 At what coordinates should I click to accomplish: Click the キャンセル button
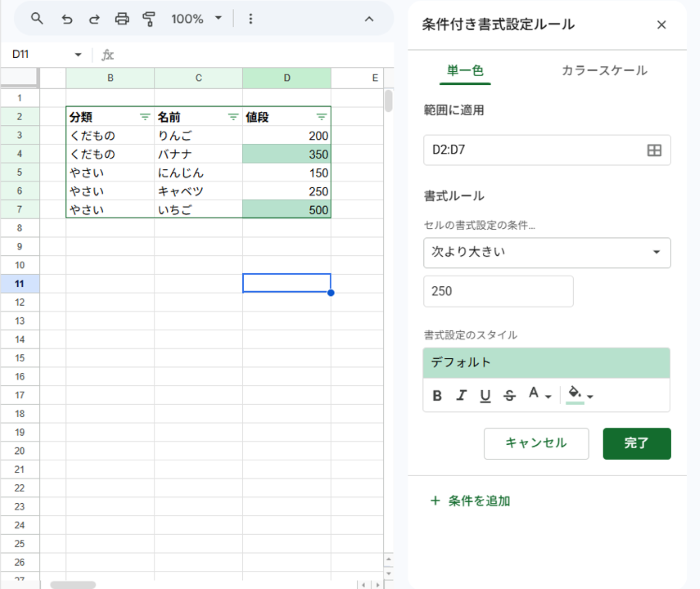[536, 443]
